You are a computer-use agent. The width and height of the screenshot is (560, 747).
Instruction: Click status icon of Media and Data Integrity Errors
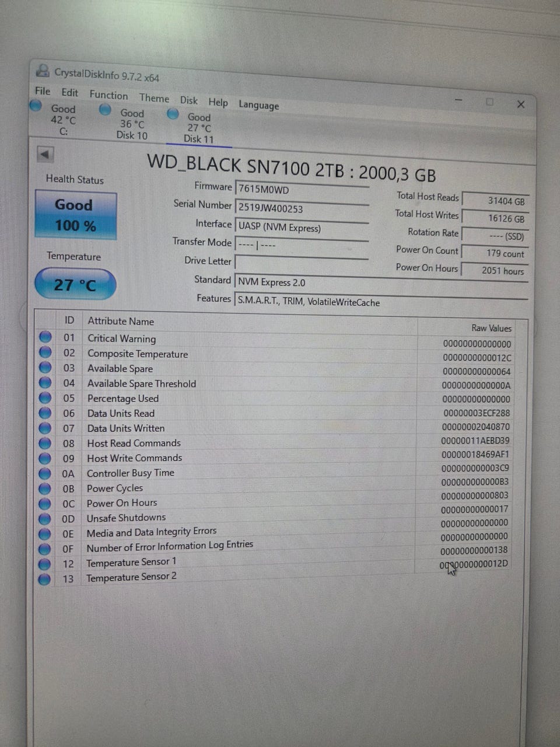coord(44,534)
